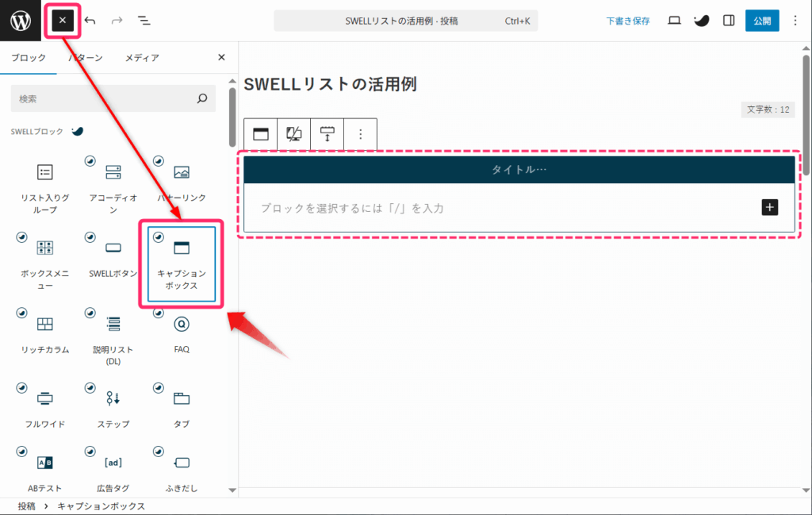Click the black plus add block button

point(769,207)
